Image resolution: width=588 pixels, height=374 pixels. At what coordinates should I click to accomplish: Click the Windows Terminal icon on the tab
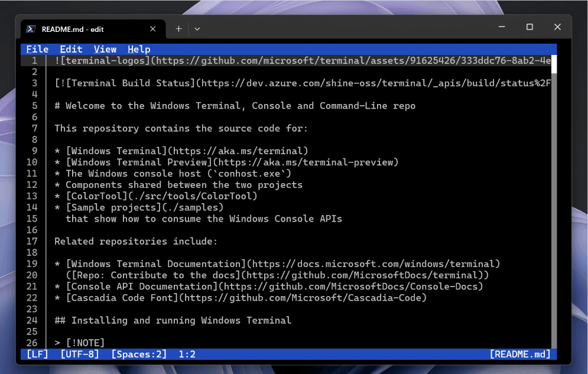pos(31,28)
